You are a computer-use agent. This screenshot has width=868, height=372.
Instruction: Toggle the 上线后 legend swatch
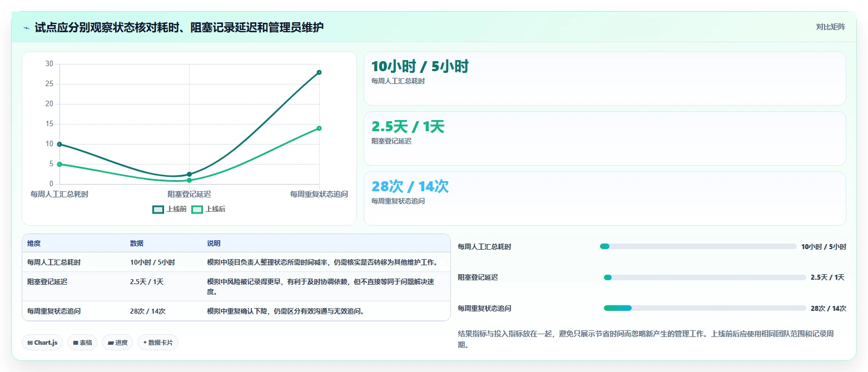click(x=197, y=209)
